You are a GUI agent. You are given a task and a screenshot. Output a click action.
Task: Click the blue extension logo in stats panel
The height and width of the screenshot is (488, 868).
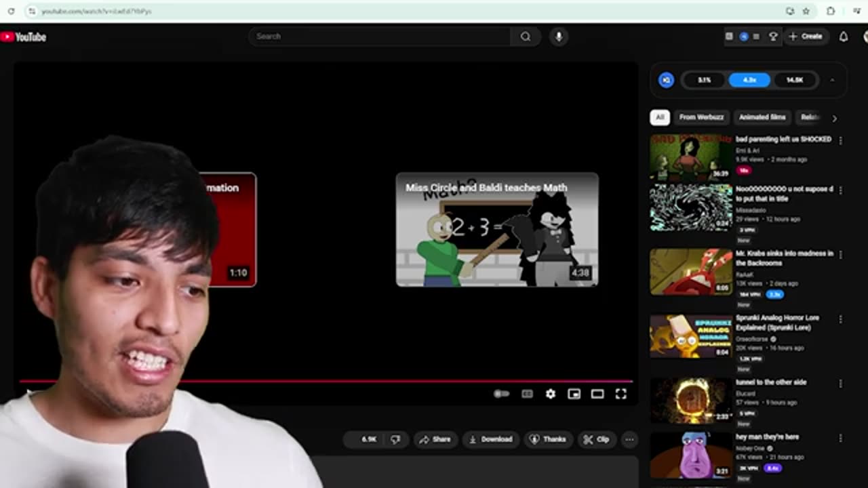(x=666, y=80)
